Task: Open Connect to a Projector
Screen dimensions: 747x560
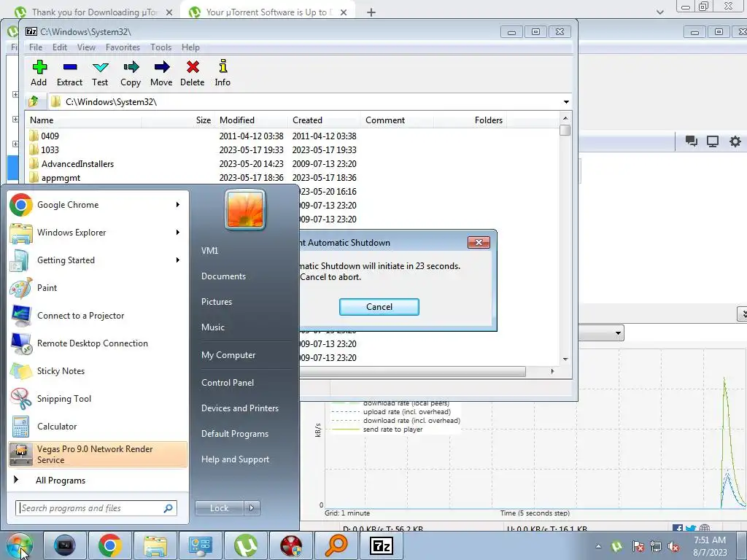Action: pyautogui.click(x=98, y=315)
